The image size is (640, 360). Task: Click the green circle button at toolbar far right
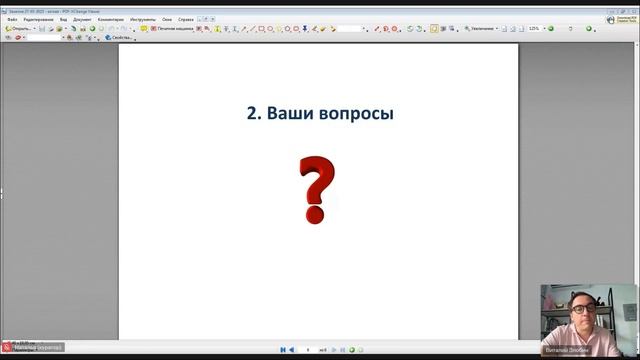click(x=589, y=29)
